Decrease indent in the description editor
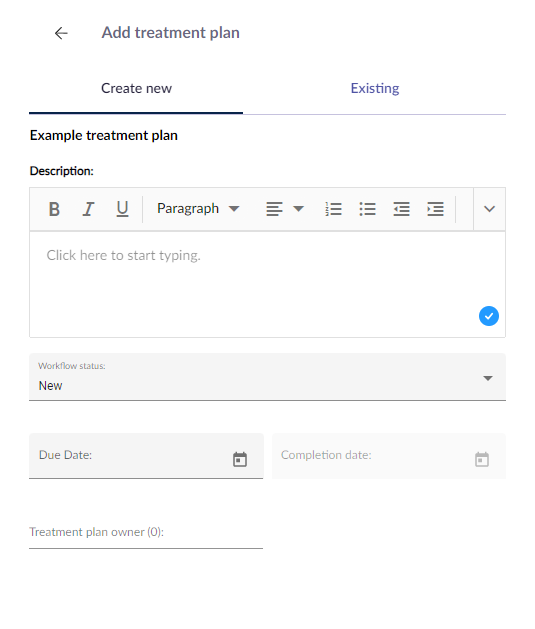 401,209
